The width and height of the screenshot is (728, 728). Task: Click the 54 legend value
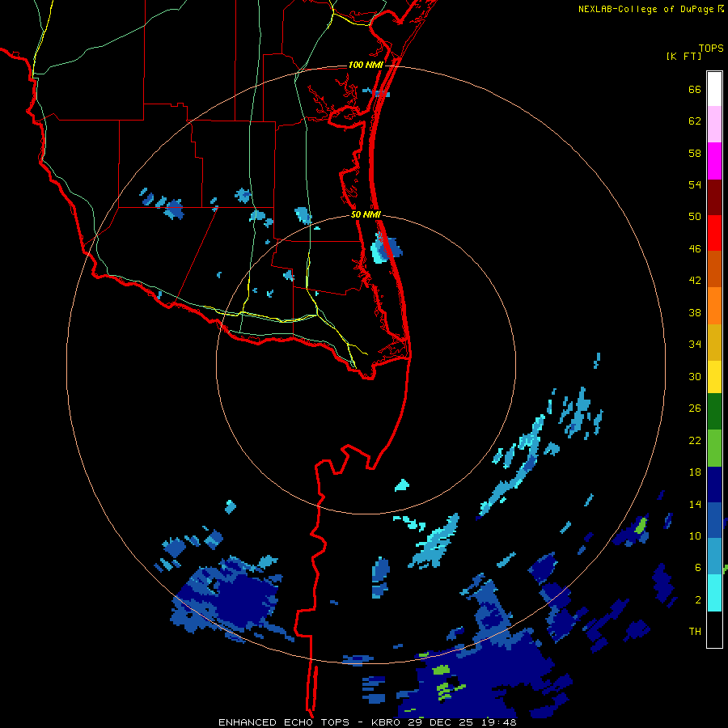click(x=695, y=184)
